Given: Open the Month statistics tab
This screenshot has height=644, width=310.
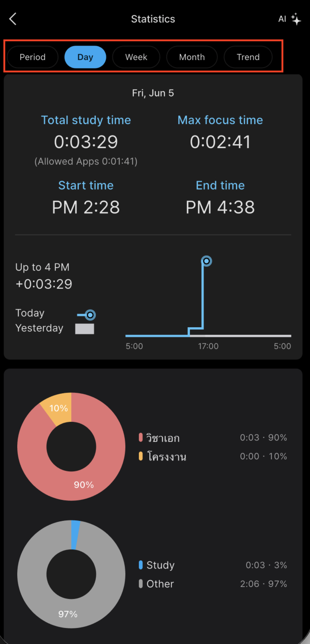Looking at the screenshot, I should (x=192, y=57).
